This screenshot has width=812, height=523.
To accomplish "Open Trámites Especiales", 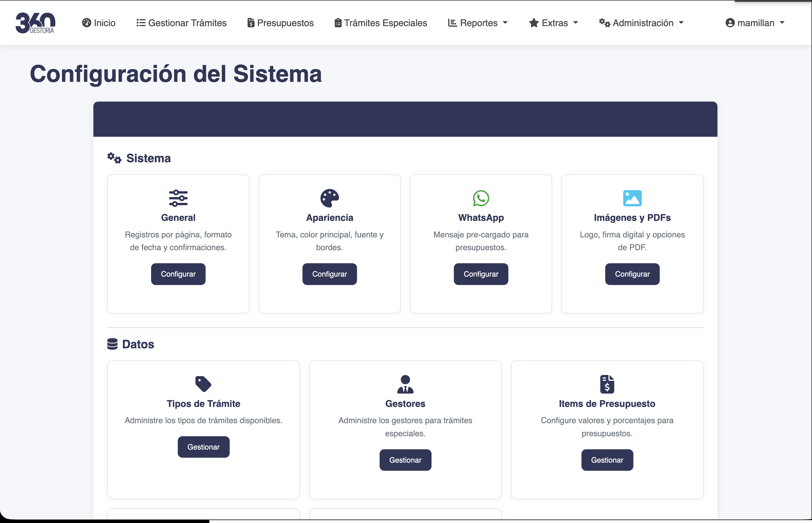I will (x=380, y=23).
